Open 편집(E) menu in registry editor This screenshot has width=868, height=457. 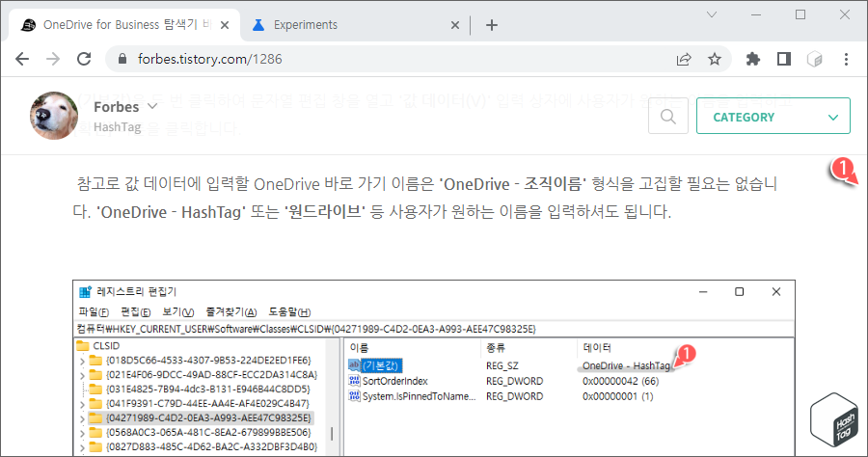coord(136,312)
